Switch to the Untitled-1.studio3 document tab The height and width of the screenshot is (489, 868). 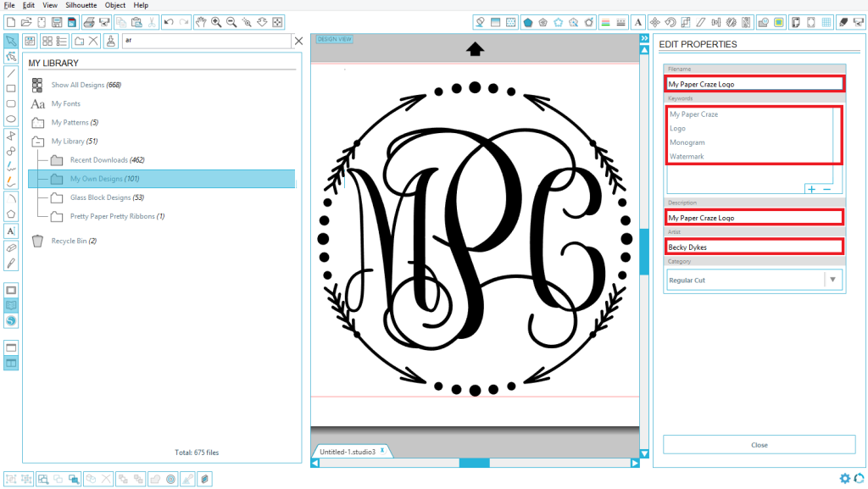pos(348,452)
